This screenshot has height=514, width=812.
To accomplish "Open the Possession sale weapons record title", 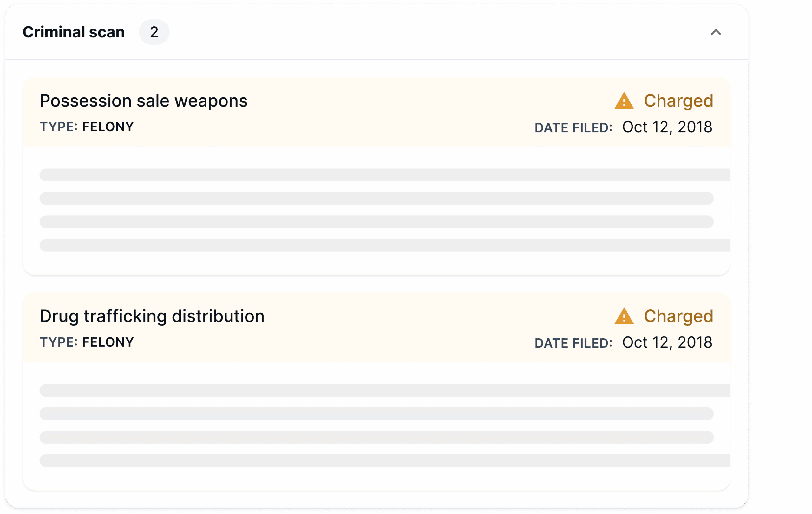I will pos(143,101).
